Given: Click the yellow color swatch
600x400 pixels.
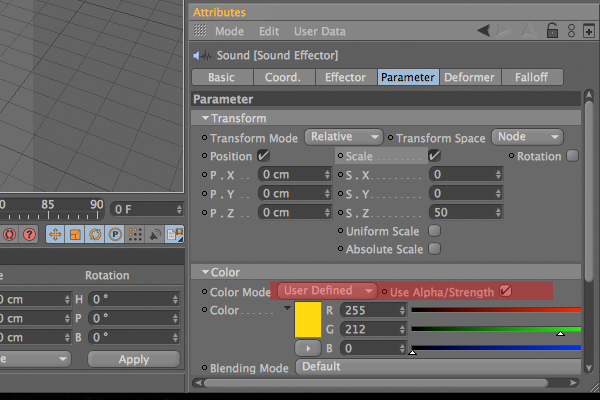Looking at the screenshot, I should pyautogui.click(x=308, y=320).
